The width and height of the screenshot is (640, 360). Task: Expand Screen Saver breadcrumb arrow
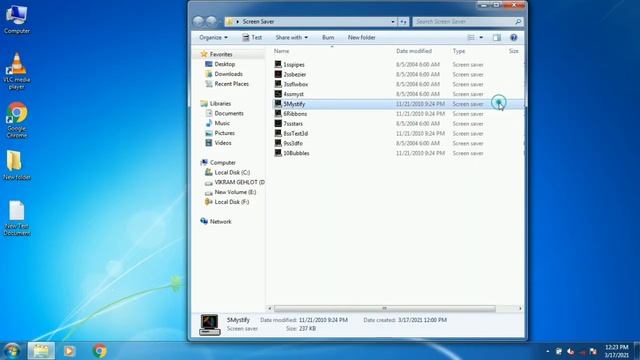[x=238, y=22]
